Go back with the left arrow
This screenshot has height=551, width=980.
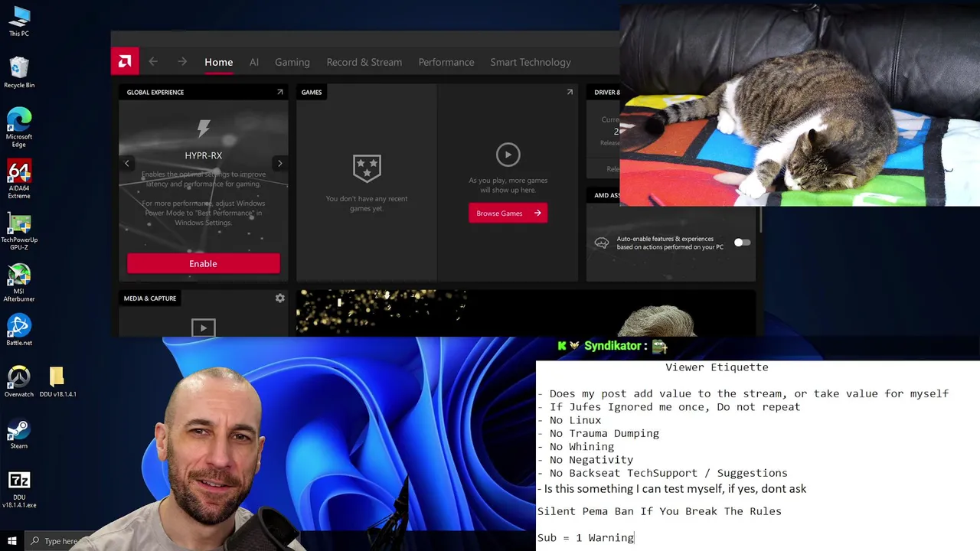[x=153, y=62]
